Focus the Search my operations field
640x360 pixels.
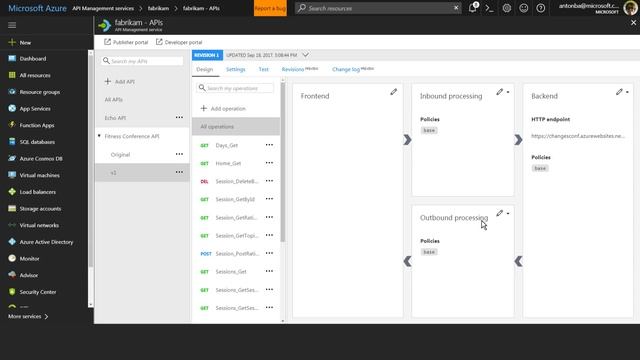[x=235, y=88]
